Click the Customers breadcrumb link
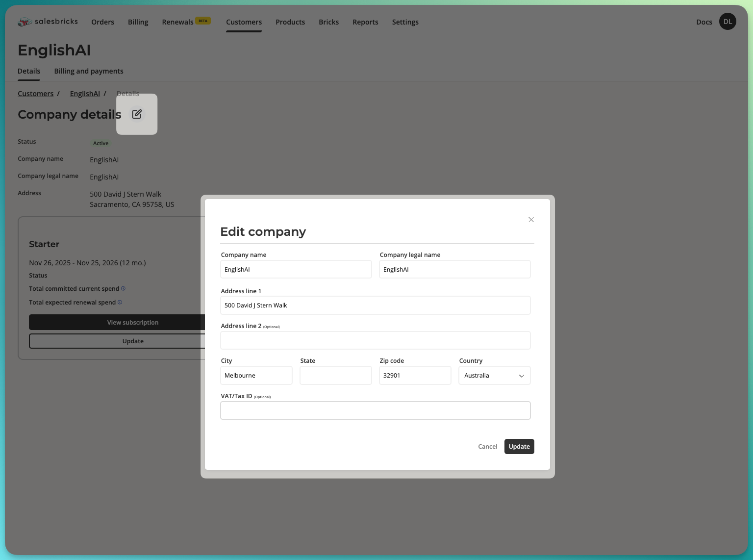 [x=35, y=94]
